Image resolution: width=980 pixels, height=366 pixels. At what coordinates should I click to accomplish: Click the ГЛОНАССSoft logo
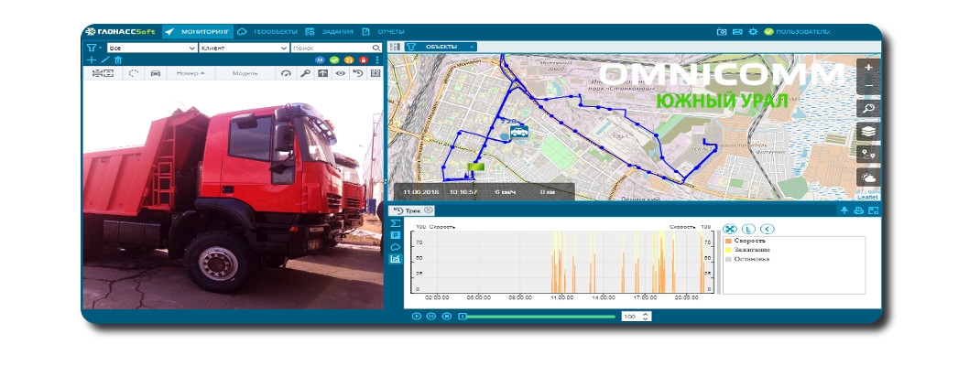(x=120, y=31)
